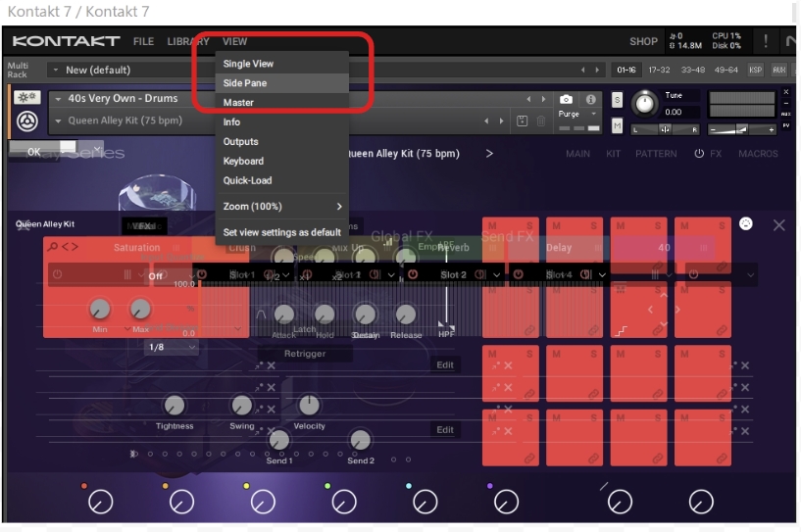Click the AUX icon at header edge
801x532 pixels.
point(786,114)
